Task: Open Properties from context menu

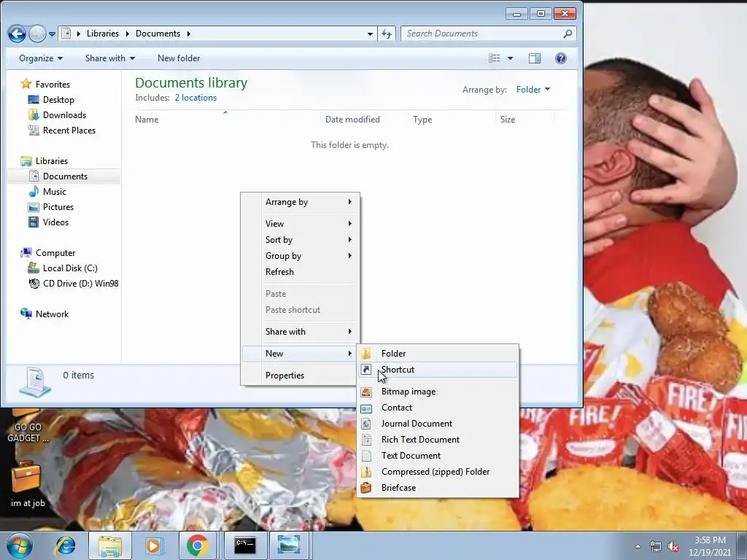Action: (x=300, y=376)
